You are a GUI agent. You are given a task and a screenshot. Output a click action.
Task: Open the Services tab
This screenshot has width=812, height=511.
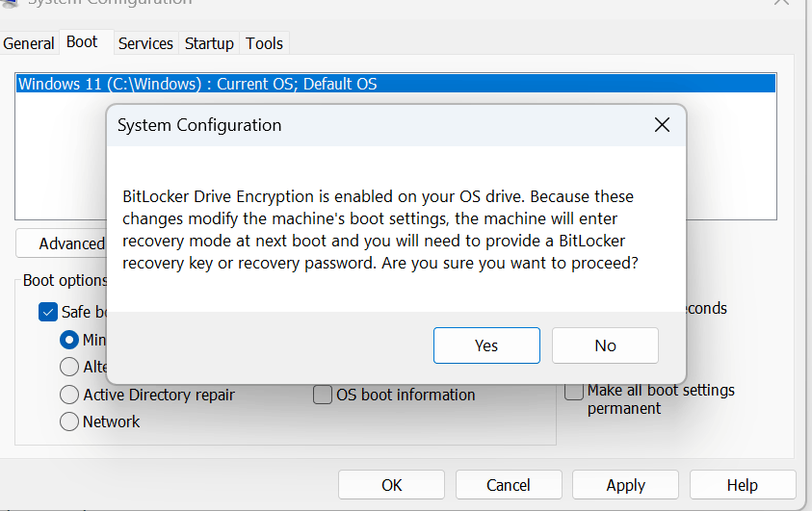(x=145, y=43)
